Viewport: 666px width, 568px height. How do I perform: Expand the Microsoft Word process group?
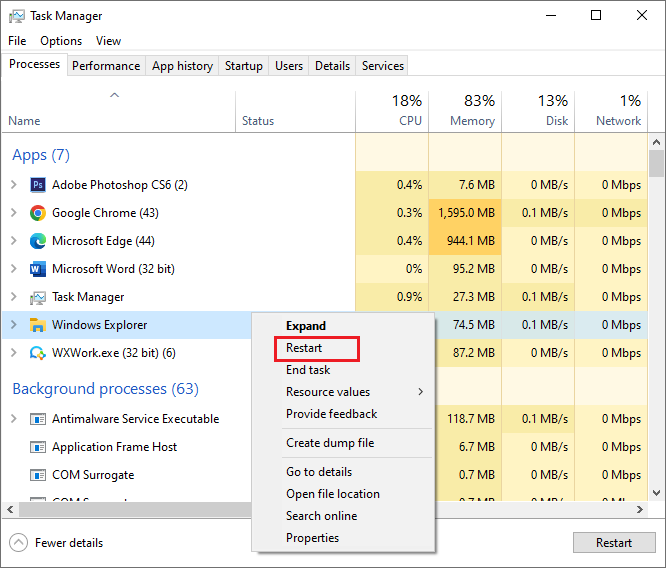click(x=14, y=268)
